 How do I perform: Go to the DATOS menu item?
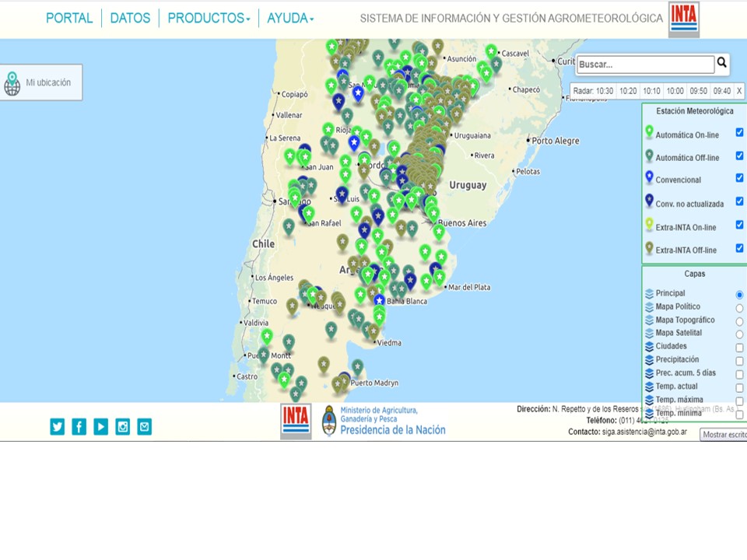tap(130, 18)
